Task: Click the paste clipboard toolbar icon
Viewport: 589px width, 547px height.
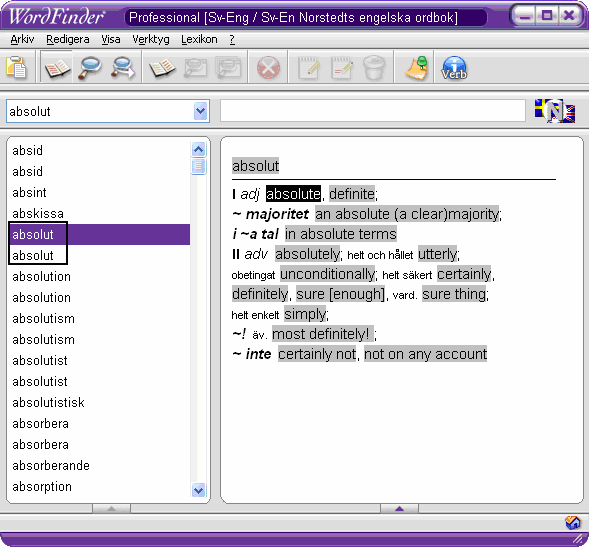Action: [x=17, y=68]
